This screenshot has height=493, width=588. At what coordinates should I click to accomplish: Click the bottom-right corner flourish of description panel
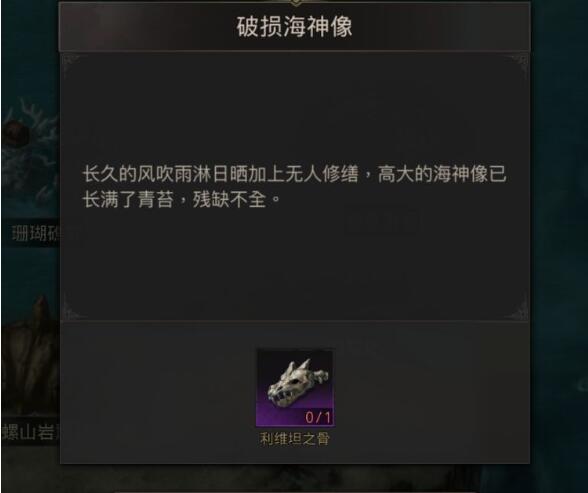(519, 308)
